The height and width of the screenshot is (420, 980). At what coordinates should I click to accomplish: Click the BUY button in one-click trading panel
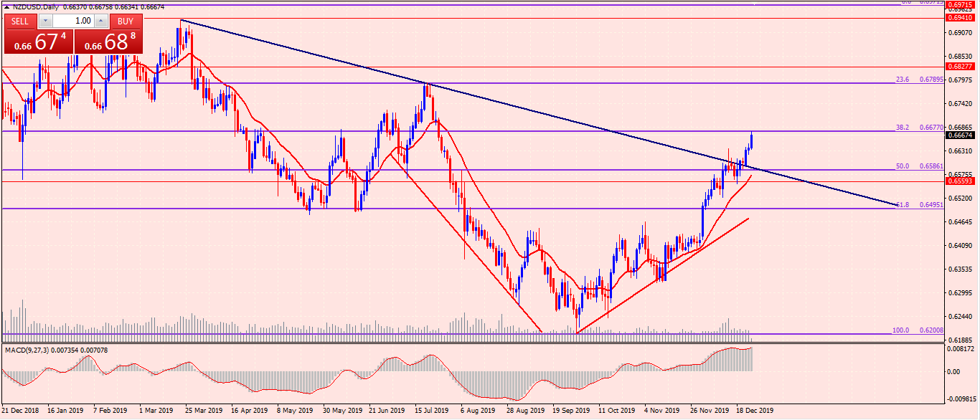click(x=126, y=21)
